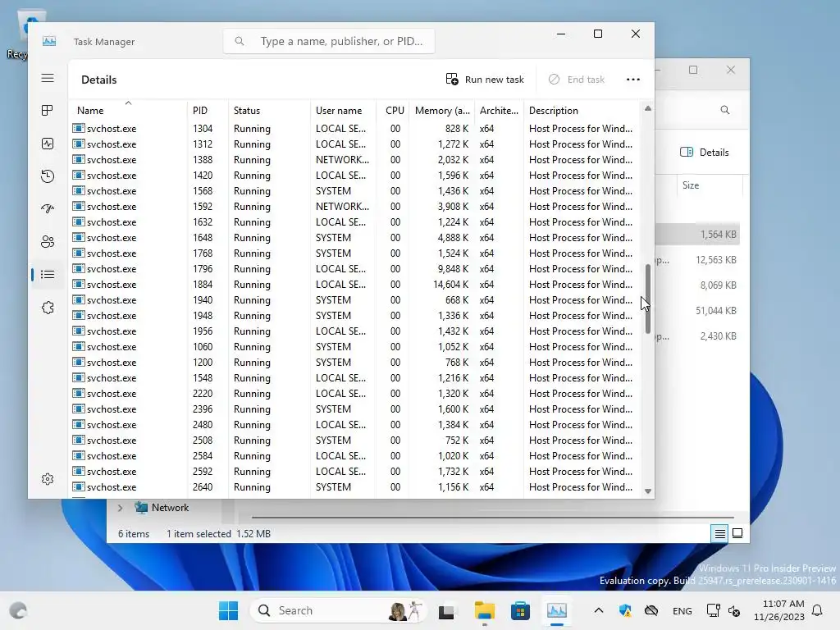Click NETWORK... user name for PID 1592
Screen dimensions: 840x630
[342, 207]
